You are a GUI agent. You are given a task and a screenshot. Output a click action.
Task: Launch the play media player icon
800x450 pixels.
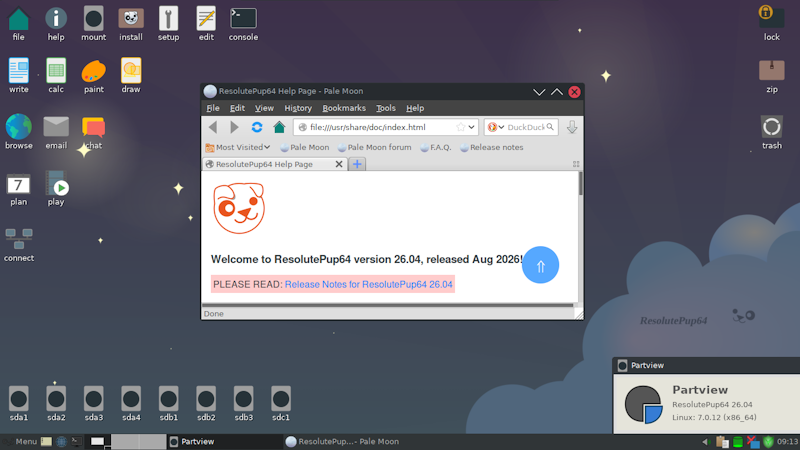coord(56,183)
